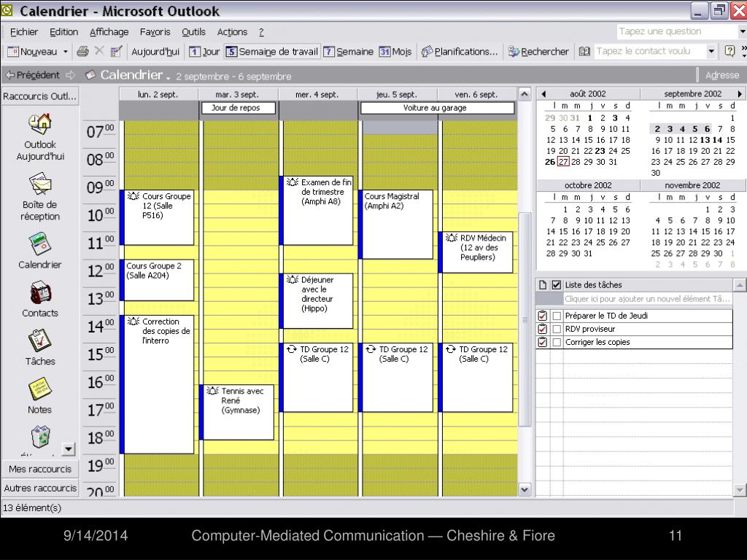The height and width of the screenshot is (560, 747).
Task: Open Outlook Aujourd'hui shortcut icon
Action: 40,124
